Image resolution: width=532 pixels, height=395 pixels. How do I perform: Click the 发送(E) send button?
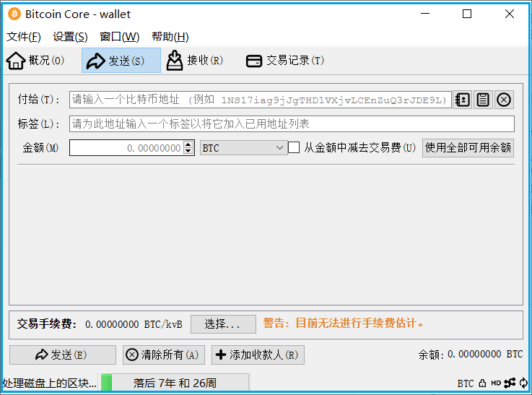(63, 355)
